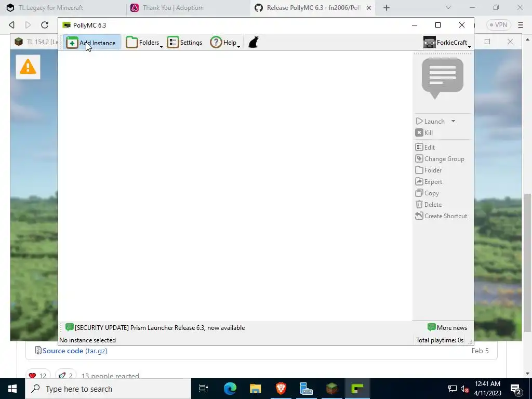Screen dimensions: 532x399
Task: Click the browser page vertical scrollbar
Action: coord(527,262)
